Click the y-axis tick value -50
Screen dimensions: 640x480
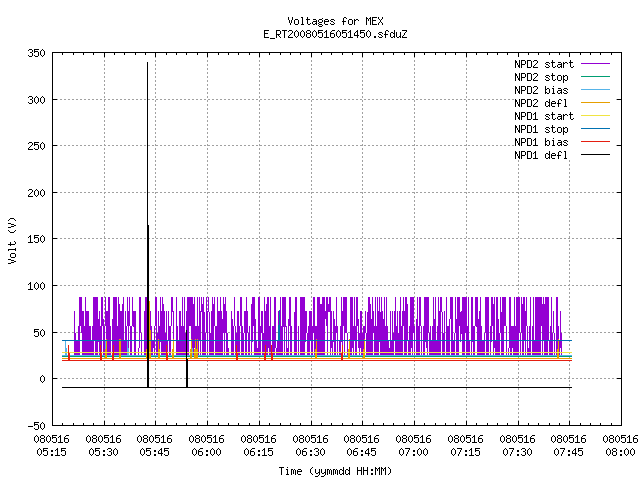click(x=36, y=426)
